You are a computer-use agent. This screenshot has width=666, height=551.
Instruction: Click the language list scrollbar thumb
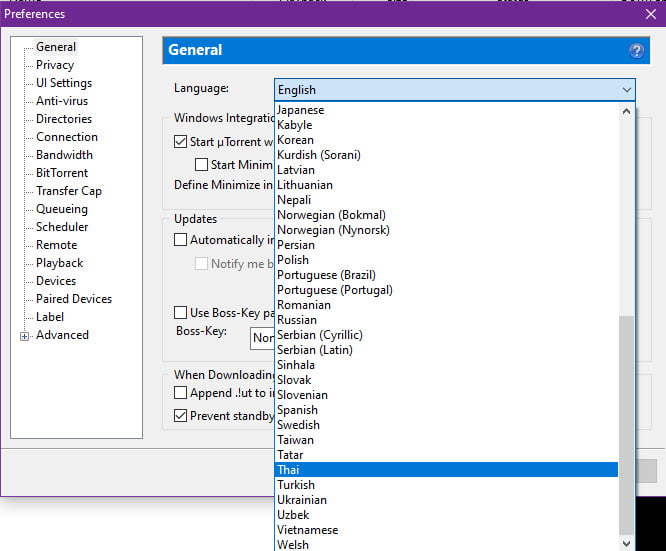pos(626,425)
